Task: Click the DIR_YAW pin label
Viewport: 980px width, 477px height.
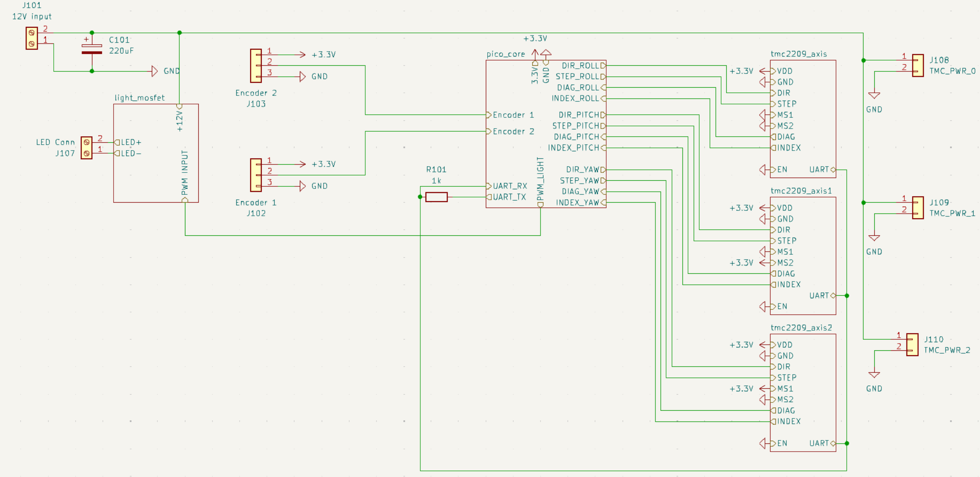Action: coord(586,170)
